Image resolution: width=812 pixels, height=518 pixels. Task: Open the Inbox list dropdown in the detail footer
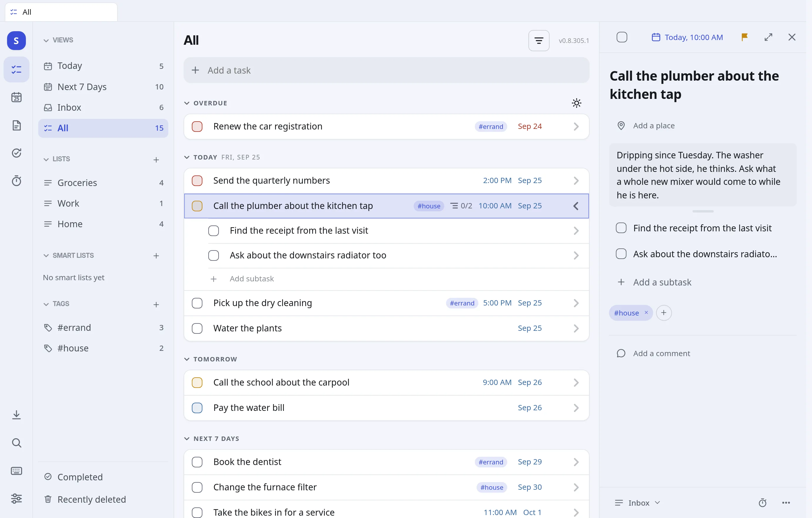[x=637, y=503]
